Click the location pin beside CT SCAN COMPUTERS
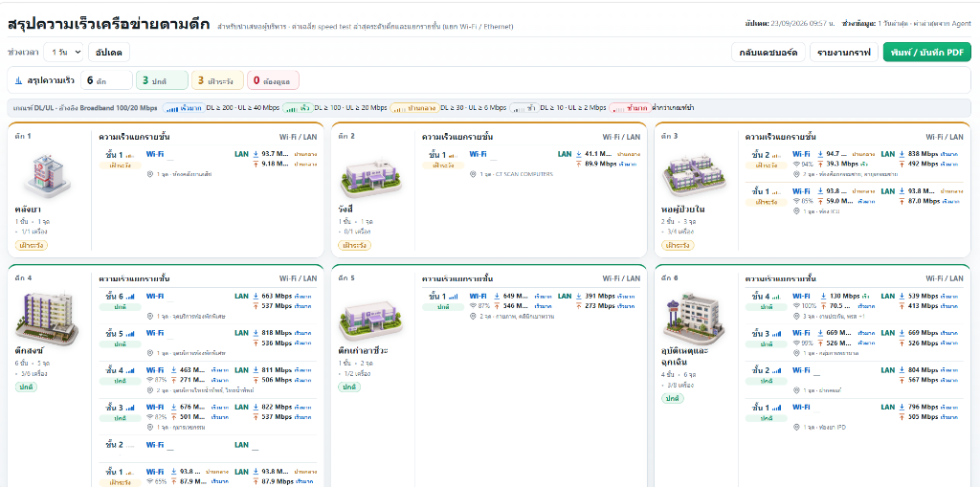This screenshot has height=487, width=980. [473, 174]
